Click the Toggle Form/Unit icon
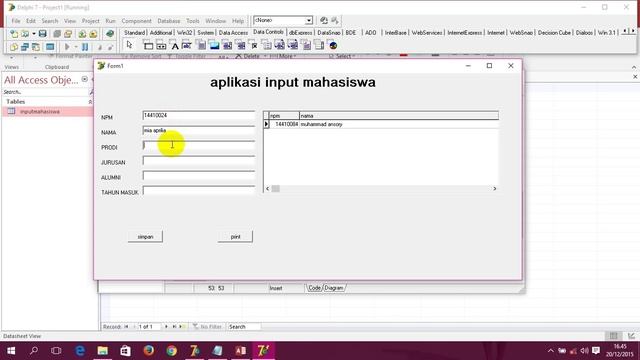 click(36, 47)
